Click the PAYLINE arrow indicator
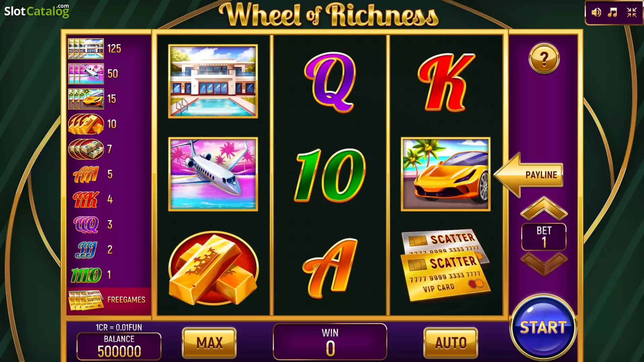The width and height of the screenshot is (644, 362). point(529,175)
